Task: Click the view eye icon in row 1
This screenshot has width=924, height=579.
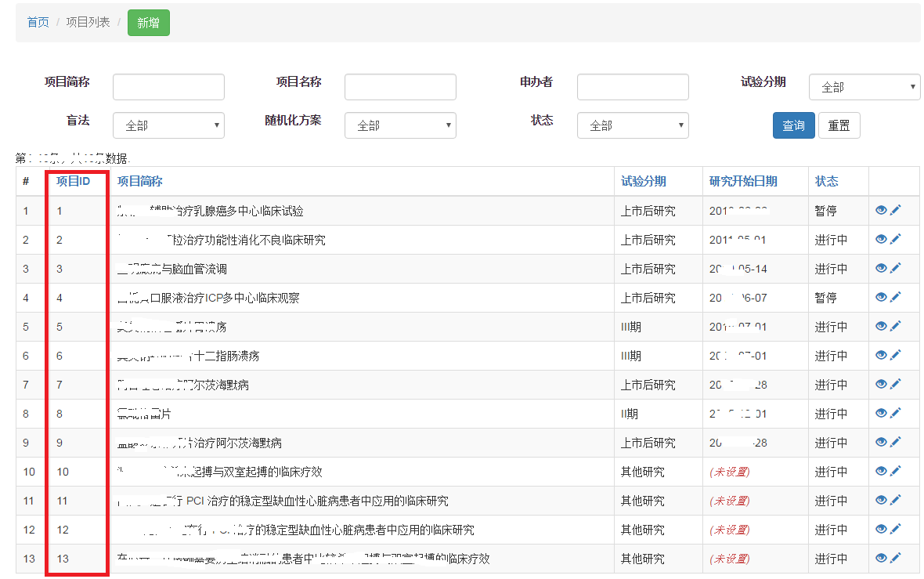Action: click(x=881, y=210)
